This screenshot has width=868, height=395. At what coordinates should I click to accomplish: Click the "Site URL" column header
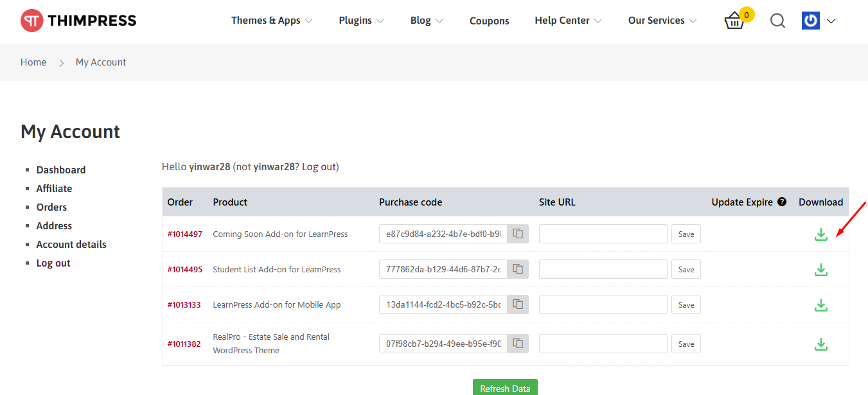[x=557, y=202]
